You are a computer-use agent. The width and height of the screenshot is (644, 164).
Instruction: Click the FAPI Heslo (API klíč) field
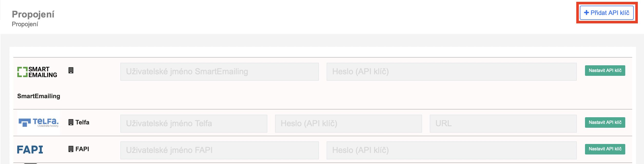tap(451, 150)
